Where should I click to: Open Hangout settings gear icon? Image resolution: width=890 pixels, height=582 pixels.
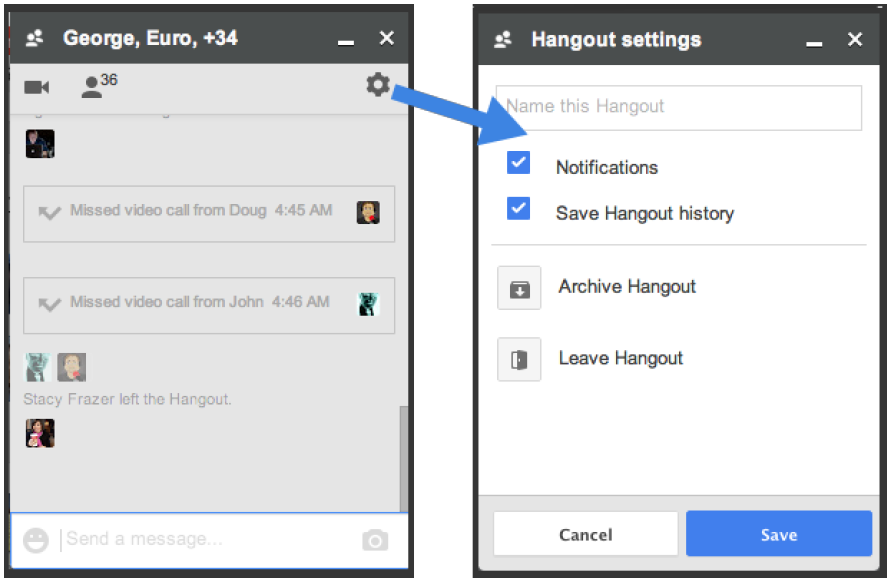point(377,85)
